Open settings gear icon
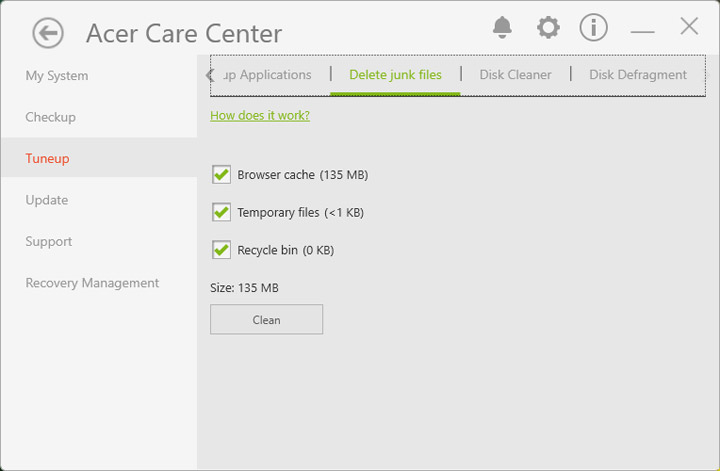Screen dimensions: 720x471 [x=548, y=27]
